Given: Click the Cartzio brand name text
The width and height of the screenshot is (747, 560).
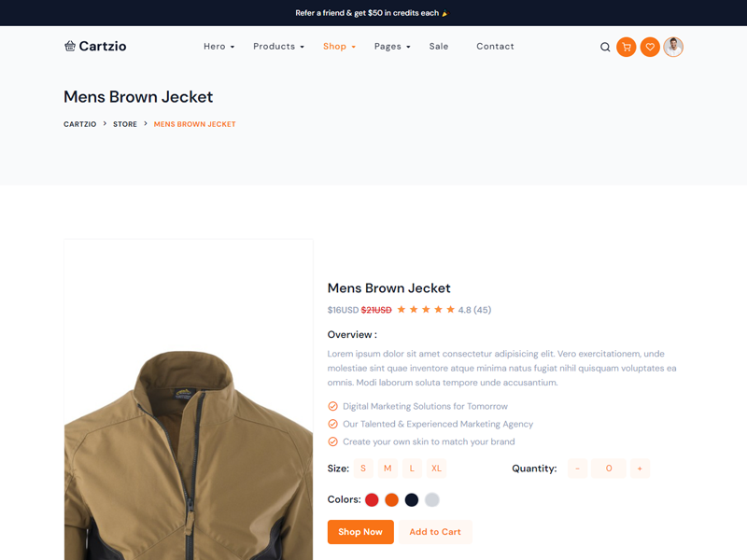Looking at the screenshot, I should [103, 46].
